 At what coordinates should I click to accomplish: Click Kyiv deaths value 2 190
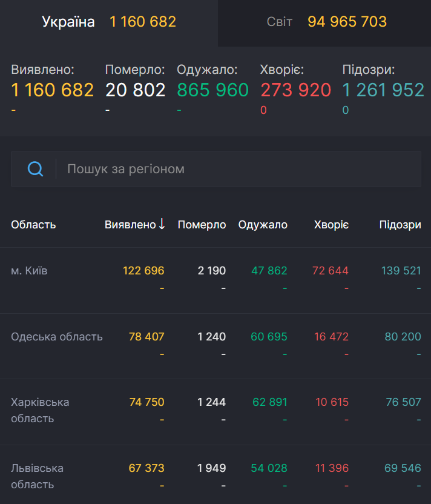coord(212,271)
